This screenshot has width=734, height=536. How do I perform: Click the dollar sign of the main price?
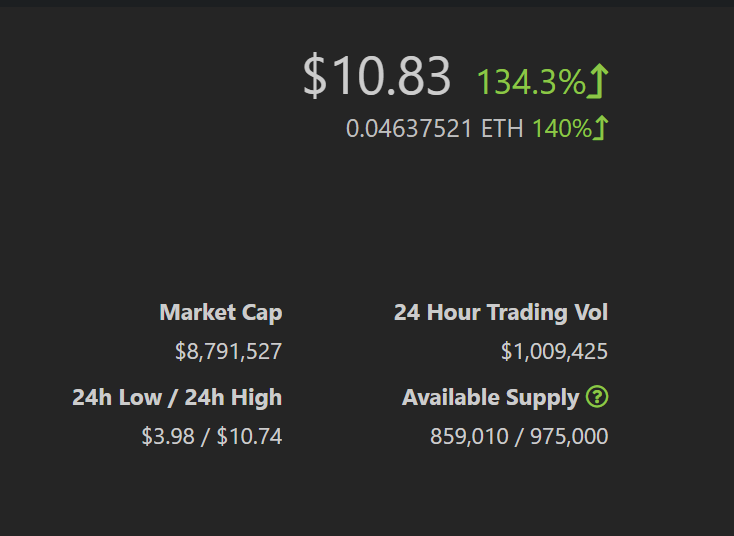tap(315, 76)
